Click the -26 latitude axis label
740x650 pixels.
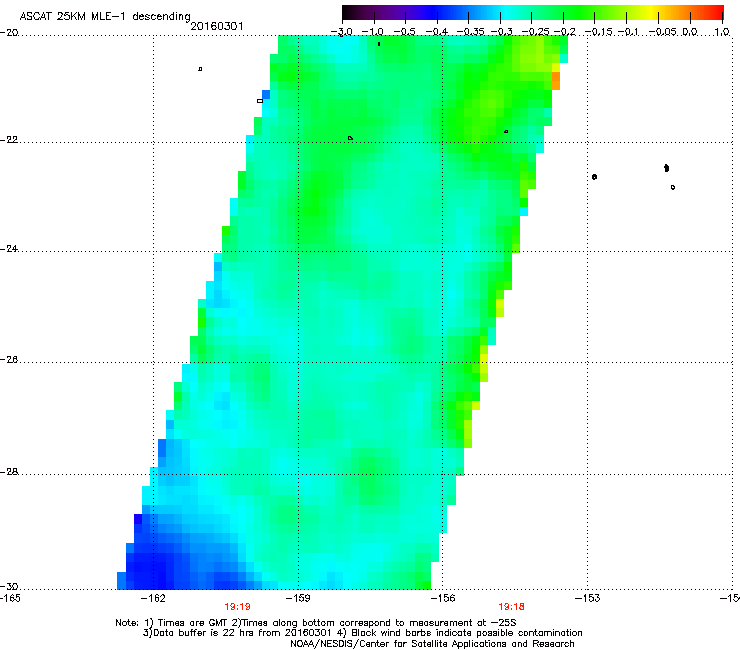9,360
